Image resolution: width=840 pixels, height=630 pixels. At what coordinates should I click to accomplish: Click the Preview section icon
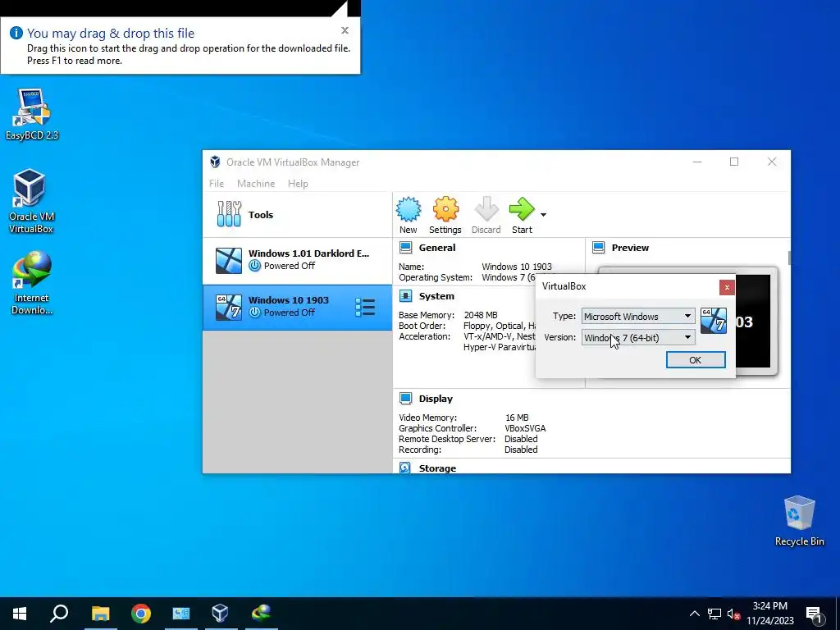coord(598,248)
